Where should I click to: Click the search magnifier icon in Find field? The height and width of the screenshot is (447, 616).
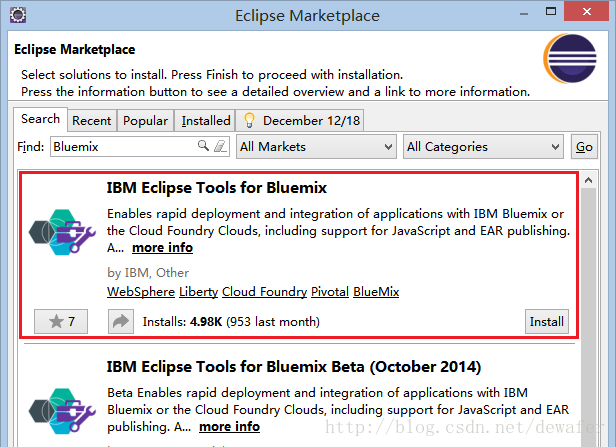coord(203,146)
